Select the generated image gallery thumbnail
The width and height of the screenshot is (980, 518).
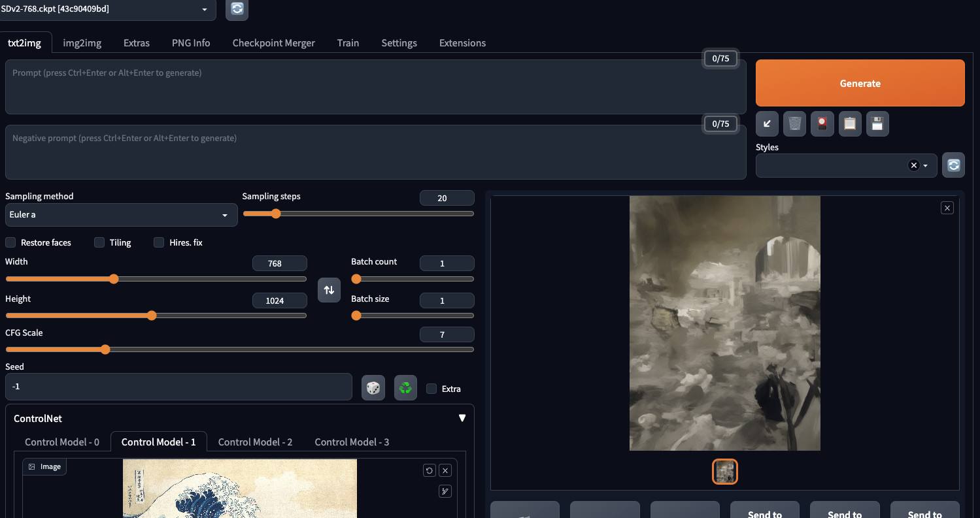pos(725,472)
